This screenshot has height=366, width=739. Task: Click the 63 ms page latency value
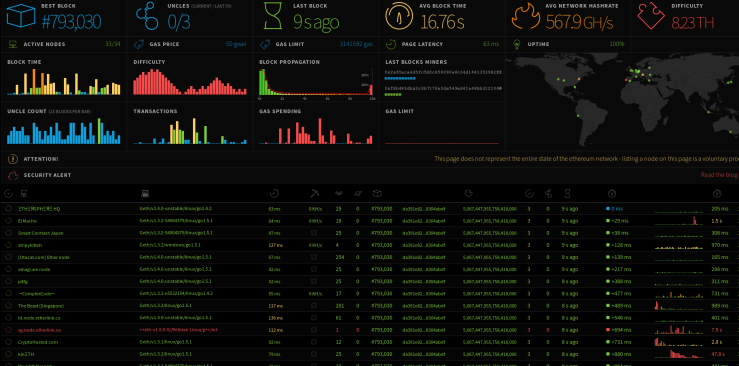click(491, 44)
